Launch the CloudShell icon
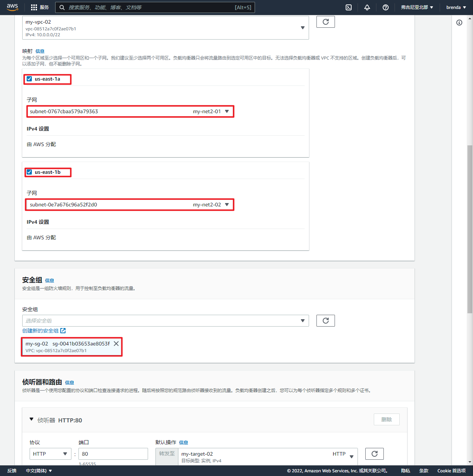Viewport: 473px width, 476px height. coord(349,7)
